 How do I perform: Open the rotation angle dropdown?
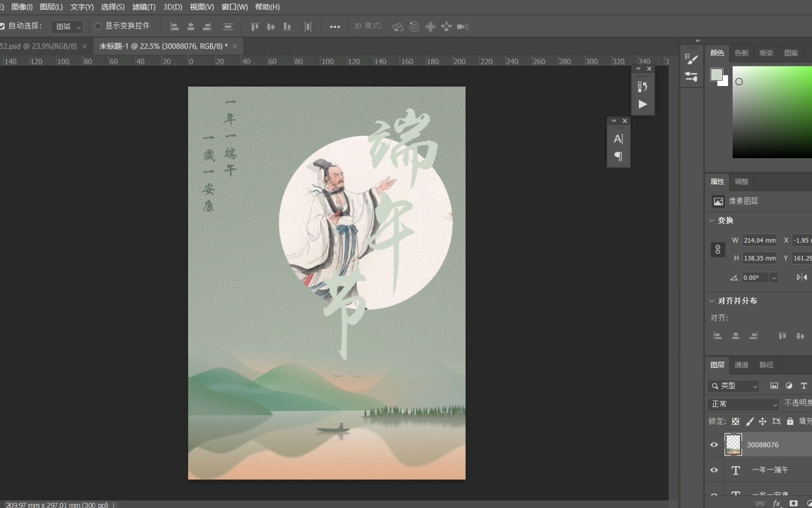tap(773, 278)
